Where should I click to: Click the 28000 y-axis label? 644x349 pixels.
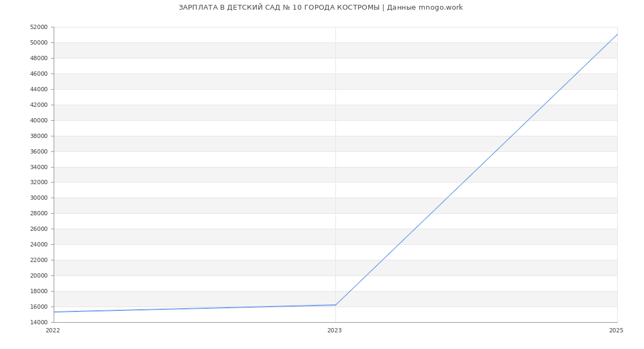pos(39,214)
